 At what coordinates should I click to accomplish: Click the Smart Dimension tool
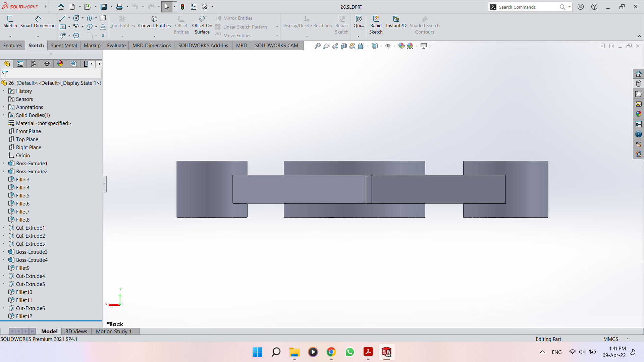[x=38, y=22]
